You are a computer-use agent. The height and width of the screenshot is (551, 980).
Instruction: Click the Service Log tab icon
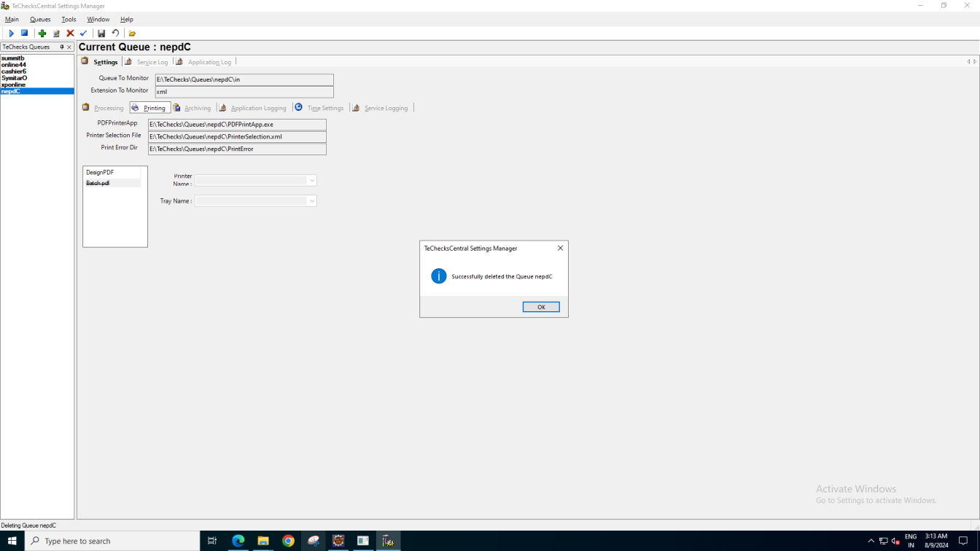click(x=128, y=61)
